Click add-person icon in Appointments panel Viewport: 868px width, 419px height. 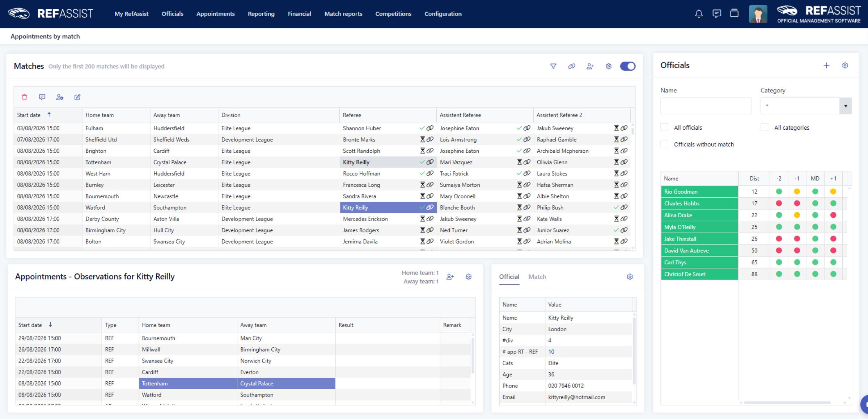point(450,277)
